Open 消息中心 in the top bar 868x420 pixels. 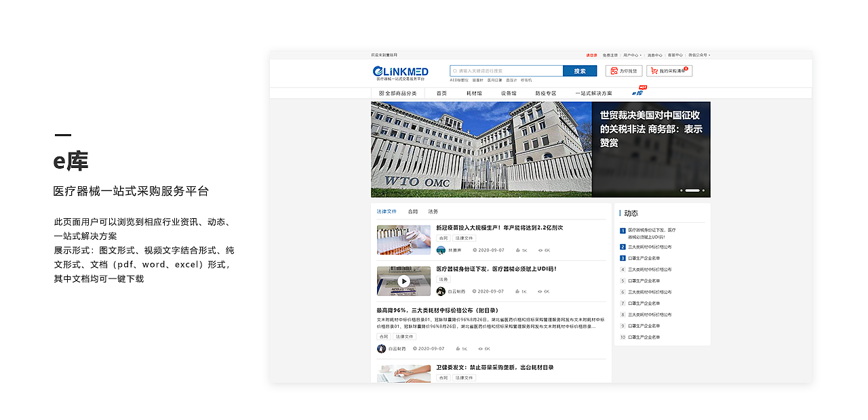654,55
